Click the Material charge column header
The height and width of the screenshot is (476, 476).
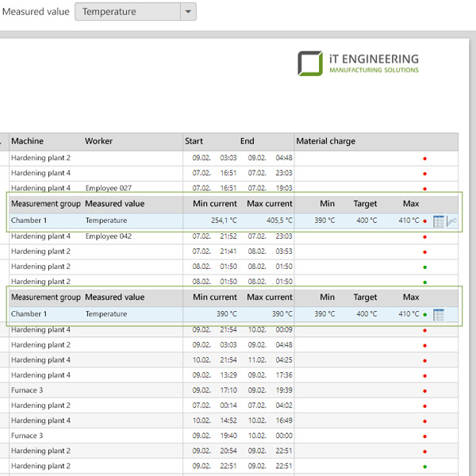(326, 141)
